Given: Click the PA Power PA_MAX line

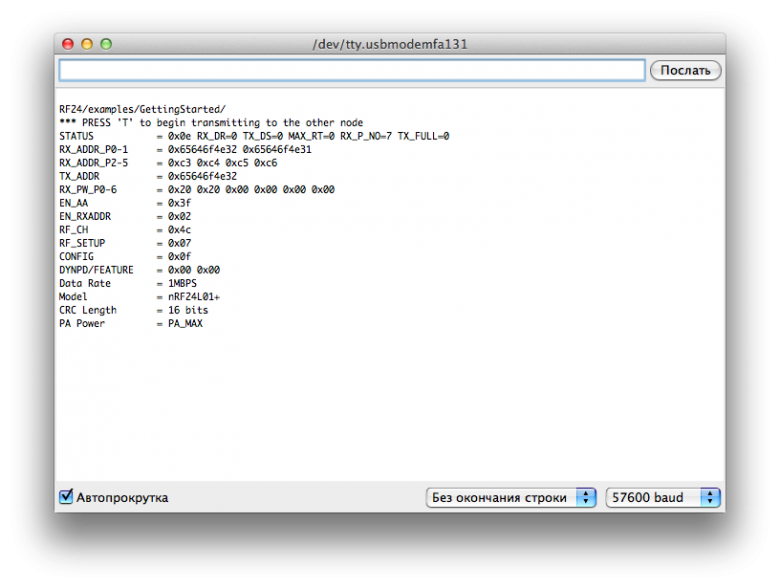Looking at the screenshot, I should pos(131,324).
